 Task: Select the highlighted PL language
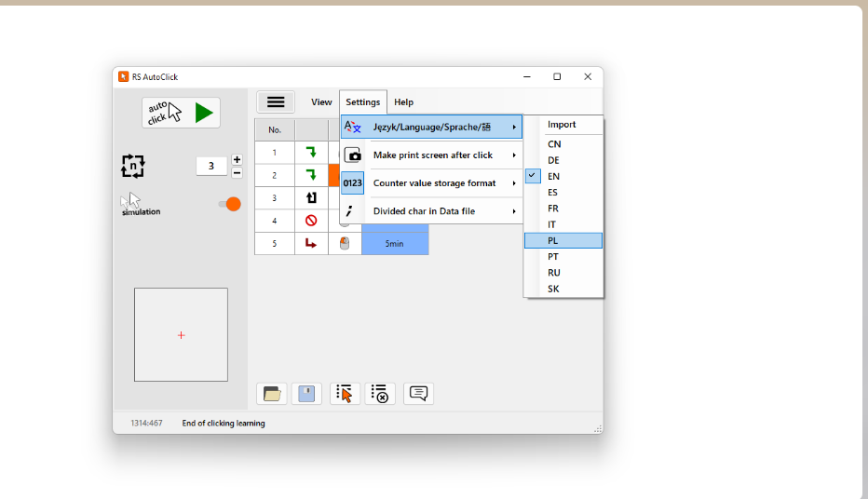pyautogui.click(x=563, y=240)
